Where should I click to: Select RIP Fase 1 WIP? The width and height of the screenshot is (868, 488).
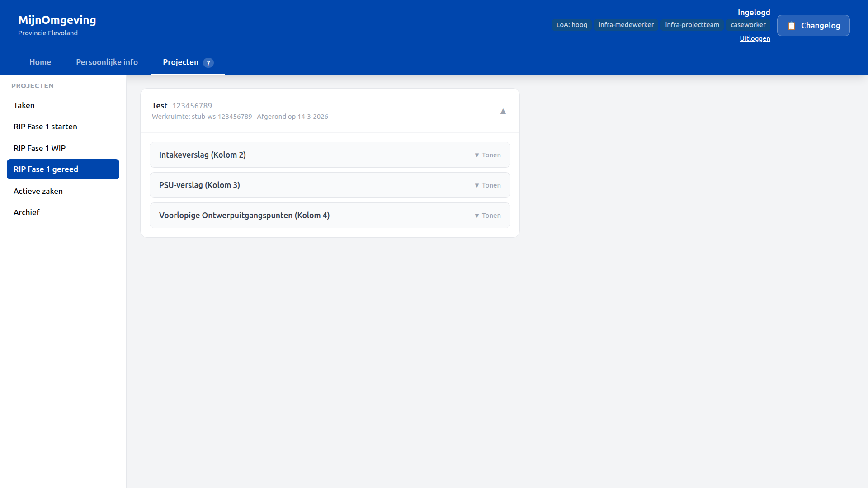[x=39, y=148]
